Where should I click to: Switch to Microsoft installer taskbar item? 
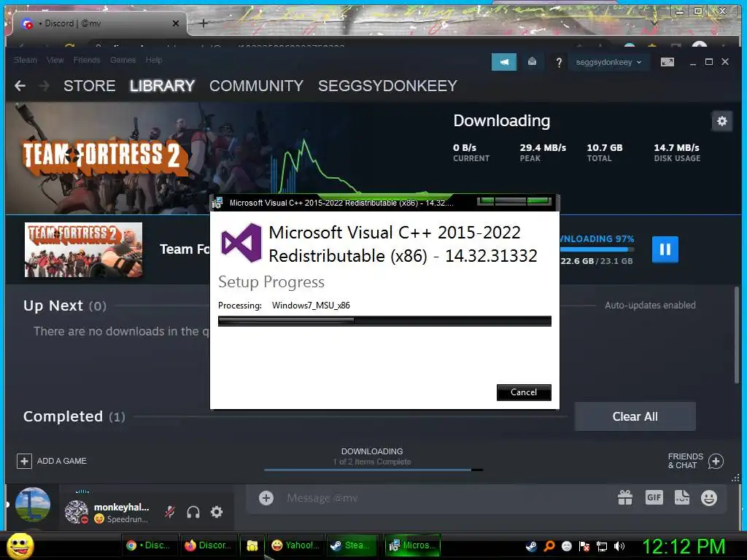click(413, 545)
